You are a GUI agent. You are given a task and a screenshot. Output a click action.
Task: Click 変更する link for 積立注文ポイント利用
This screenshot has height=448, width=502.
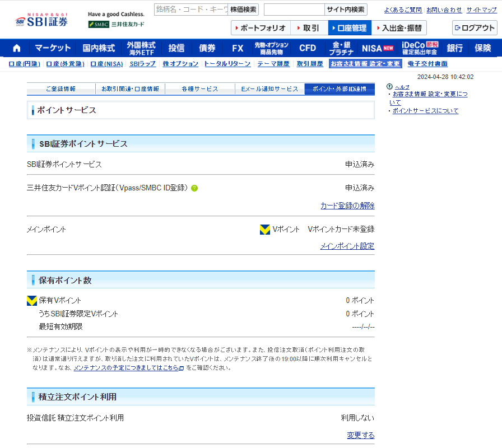[x=361, y=435]
